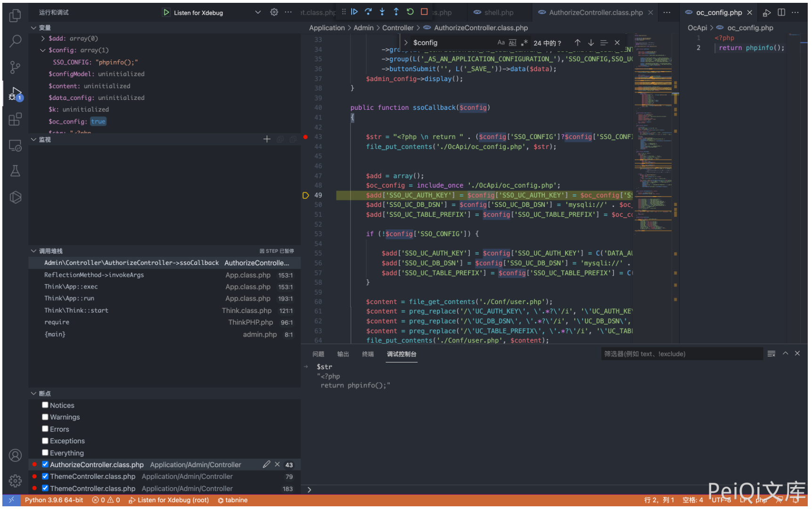
Task: Switch to the 终端 panel tab
Action: [x=368, y=354]
